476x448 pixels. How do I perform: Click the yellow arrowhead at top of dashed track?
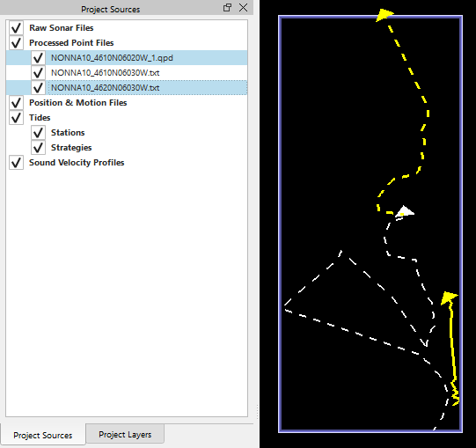click(x=384, y=15)
